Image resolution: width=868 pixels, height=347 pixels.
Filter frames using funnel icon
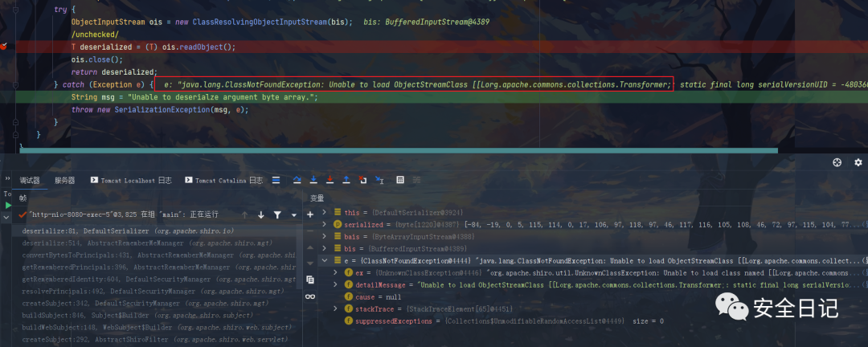click(277, 214)
